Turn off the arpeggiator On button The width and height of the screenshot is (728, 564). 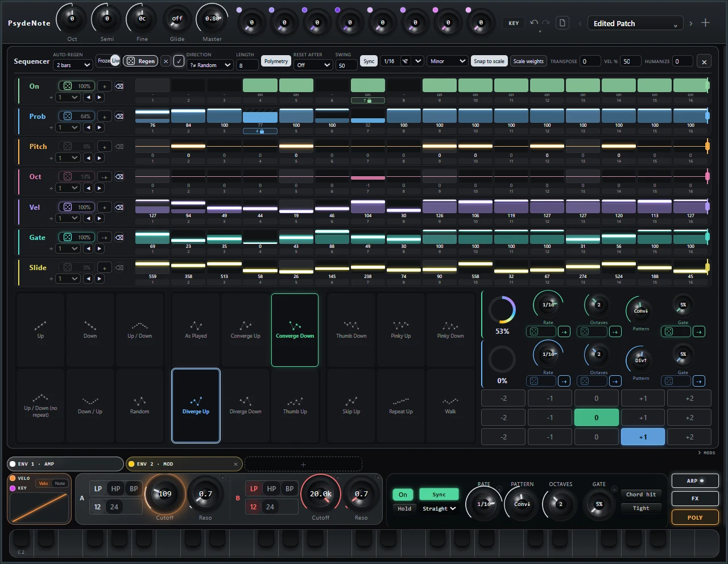click(403, 495)
